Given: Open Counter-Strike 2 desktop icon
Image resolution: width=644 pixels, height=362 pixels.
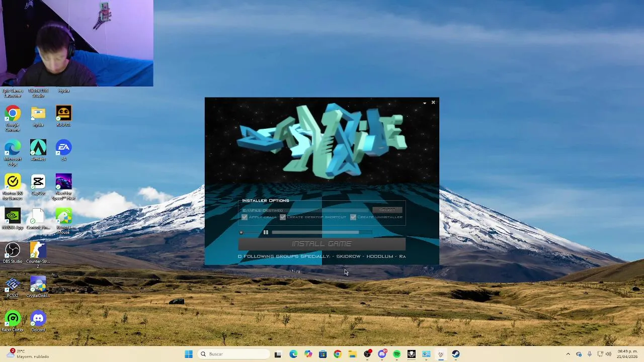Looking at the screenshot, I should [38, 254].
